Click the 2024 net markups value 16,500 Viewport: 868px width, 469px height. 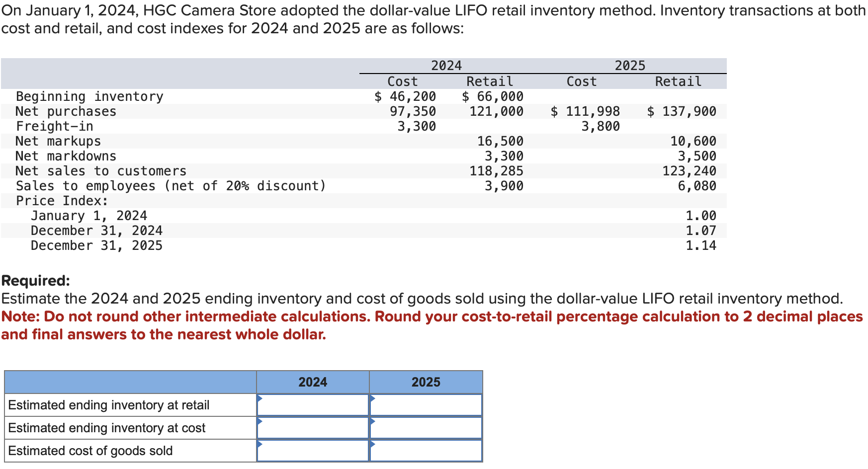click(500, 141)
